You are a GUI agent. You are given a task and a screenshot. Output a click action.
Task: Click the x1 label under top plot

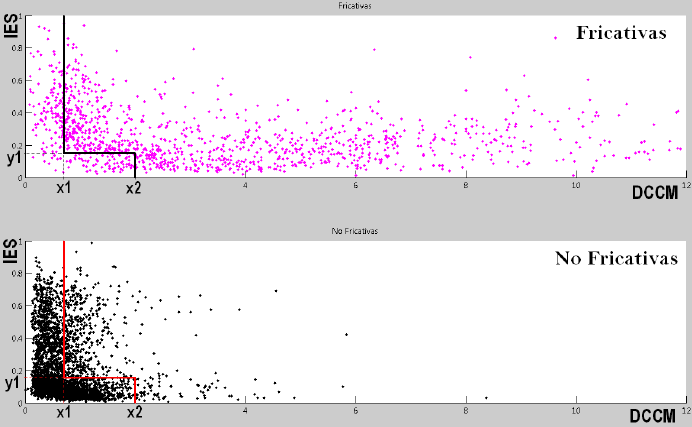point(64,188)
